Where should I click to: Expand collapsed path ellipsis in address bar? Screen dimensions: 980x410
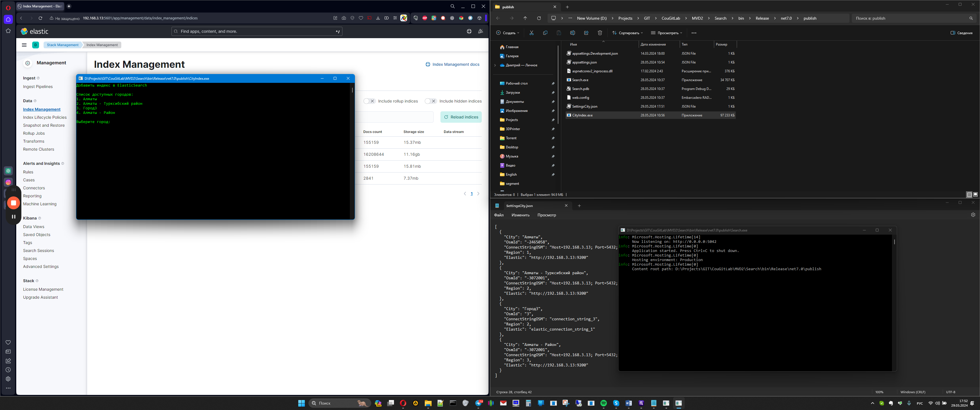coord(570,18)
